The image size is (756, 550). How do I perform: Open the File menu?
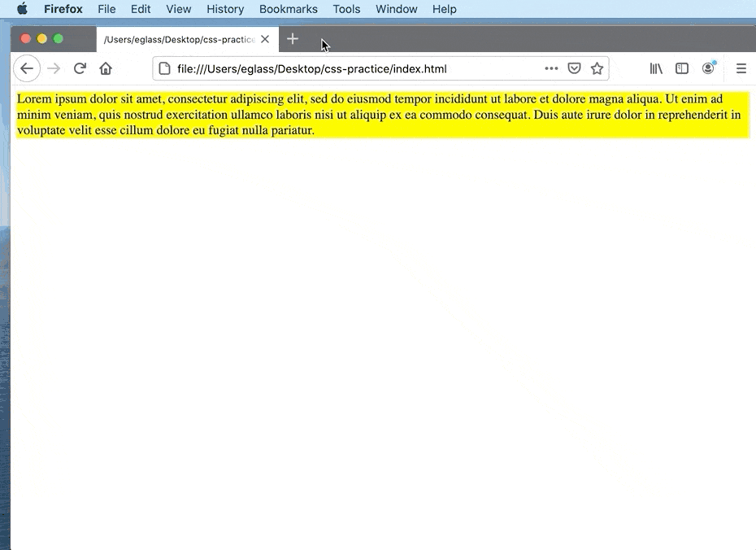point(106,9)
